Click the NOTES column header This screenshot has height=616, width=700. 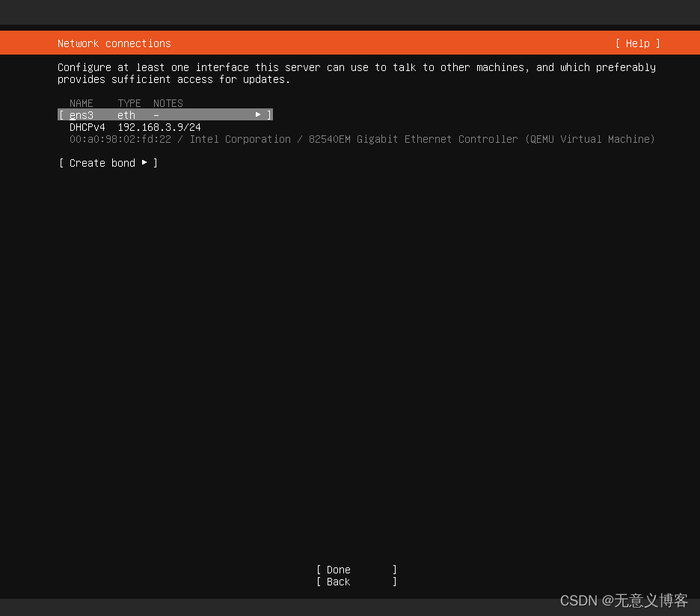click(168, 103)
